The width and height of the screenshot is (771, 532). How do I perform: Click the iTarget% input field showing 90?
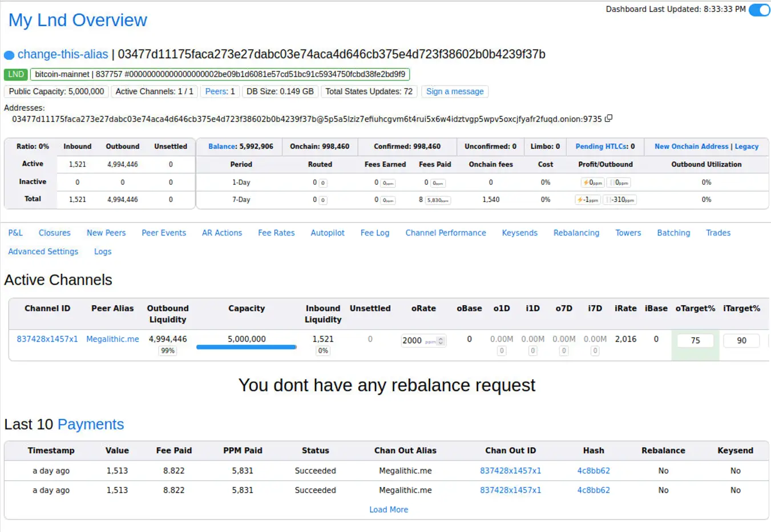click(x=741, y=340)
